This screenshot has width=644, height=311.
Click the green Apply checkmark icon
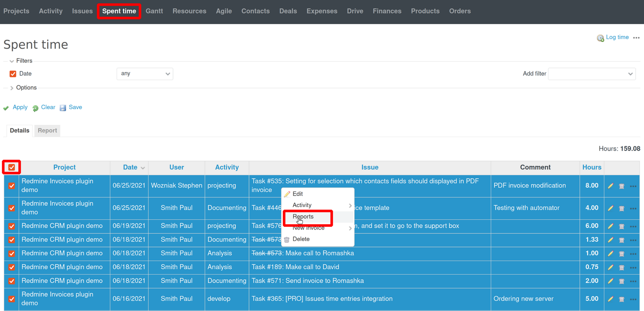click(6, 108)
